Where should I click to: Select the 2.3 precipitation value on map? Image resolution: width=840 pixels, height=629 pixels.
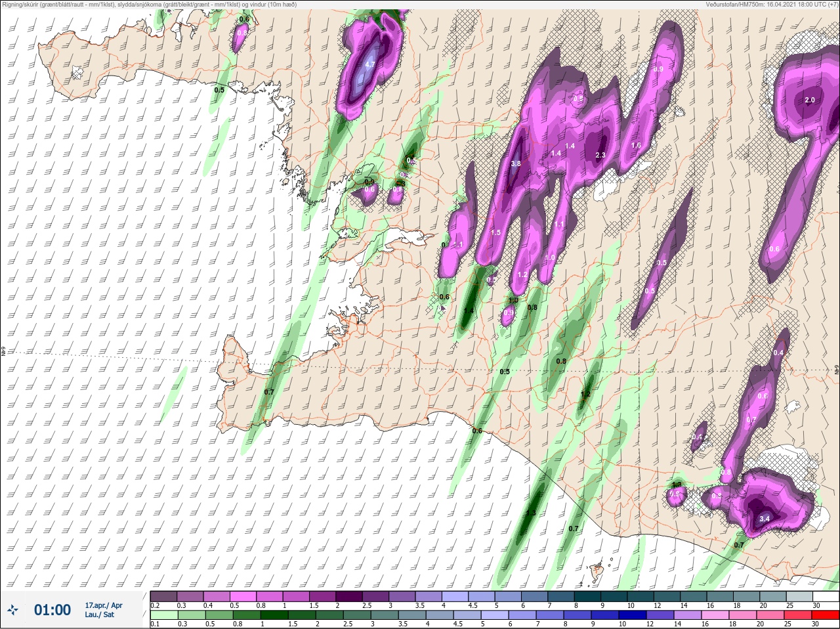(600, 155)
